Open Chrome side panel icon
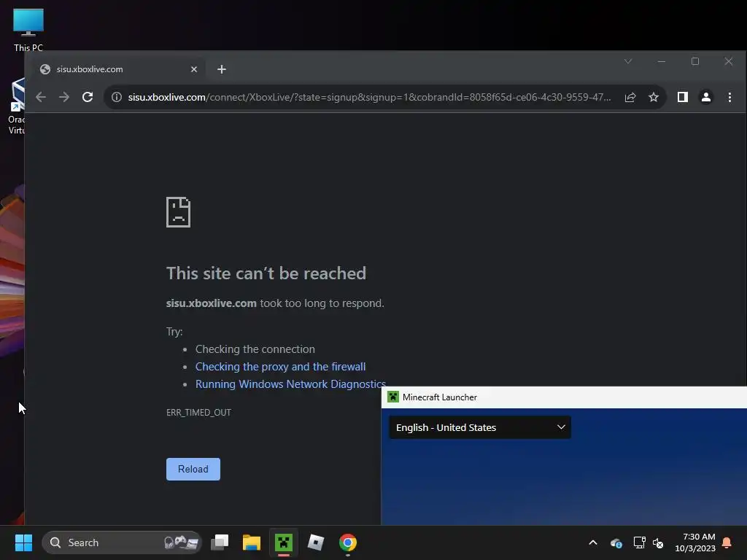 pos(683,97)
